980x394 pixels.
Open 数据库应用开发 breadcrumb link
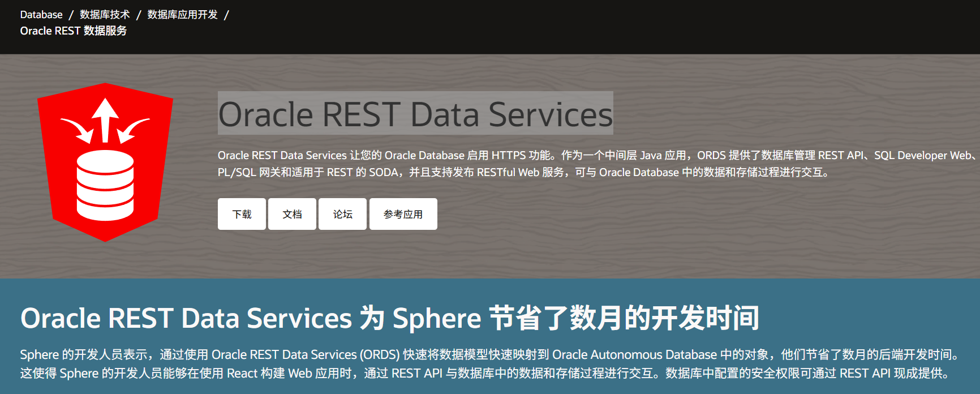click(x=182, y=15)
